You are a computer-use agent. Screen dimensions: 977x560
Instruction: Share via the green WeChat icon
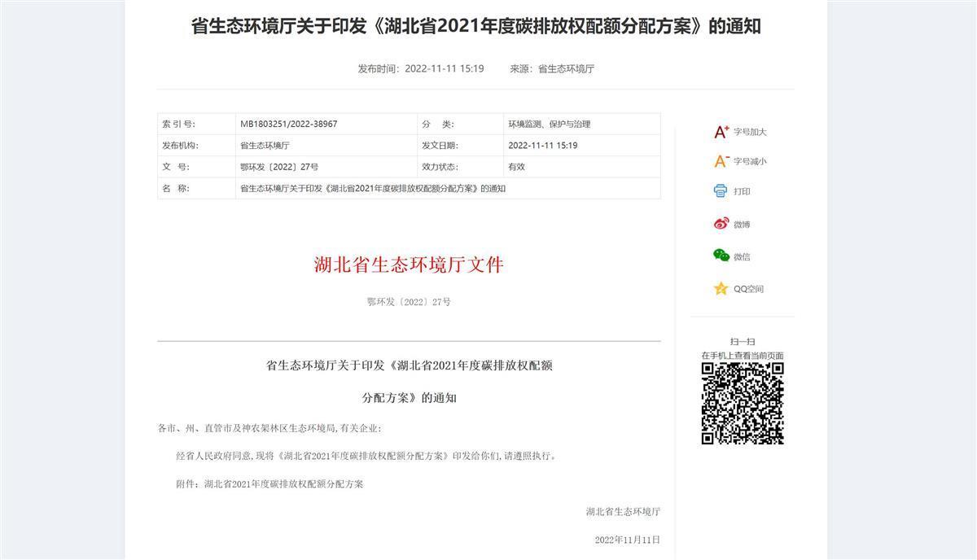[721, 256]
